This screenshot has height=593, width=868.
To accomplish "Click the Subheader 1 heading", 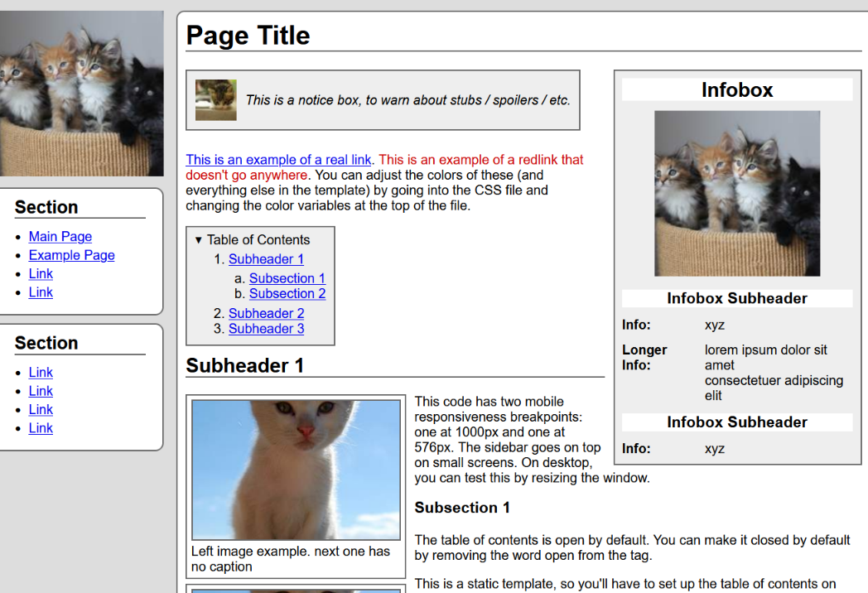I will pos(244,365).
